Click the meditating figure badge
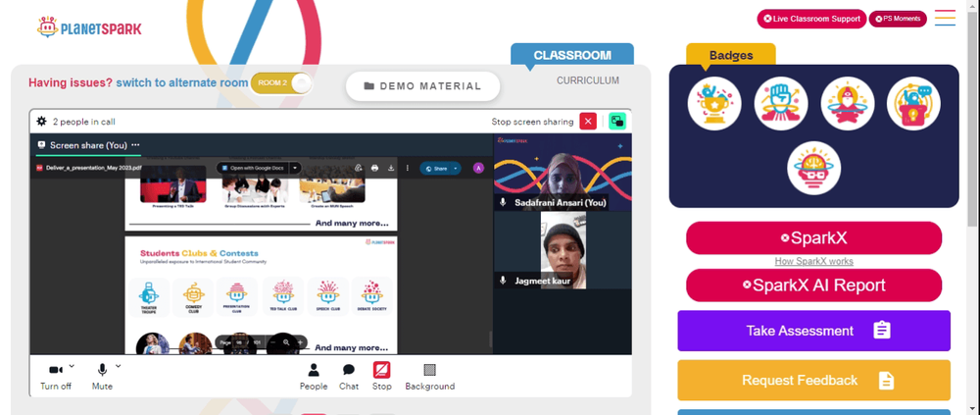Image resolution: width=980 pixels, height=415 pixels. coord(847,104)
